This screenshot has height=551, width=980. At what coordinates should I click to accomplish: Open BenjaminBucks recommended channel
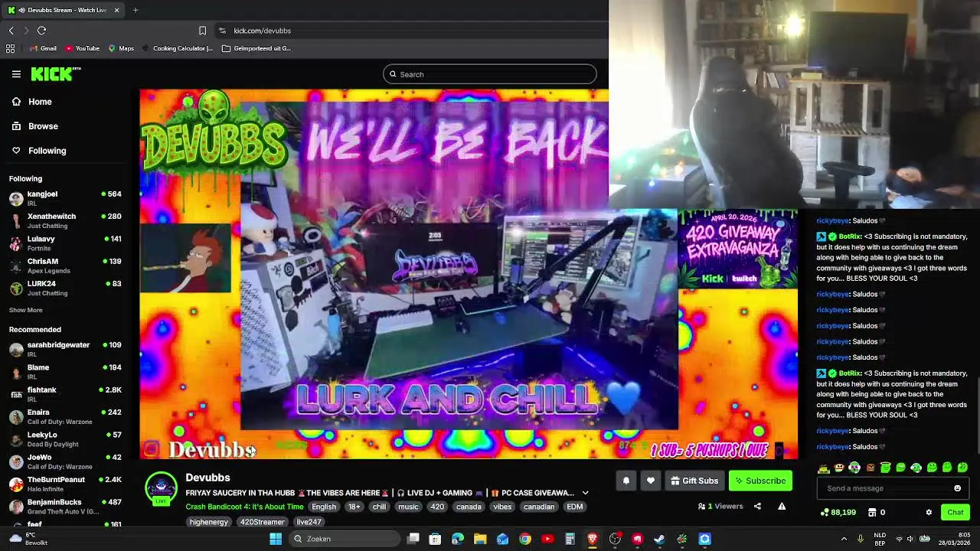[x=66, y=506]
